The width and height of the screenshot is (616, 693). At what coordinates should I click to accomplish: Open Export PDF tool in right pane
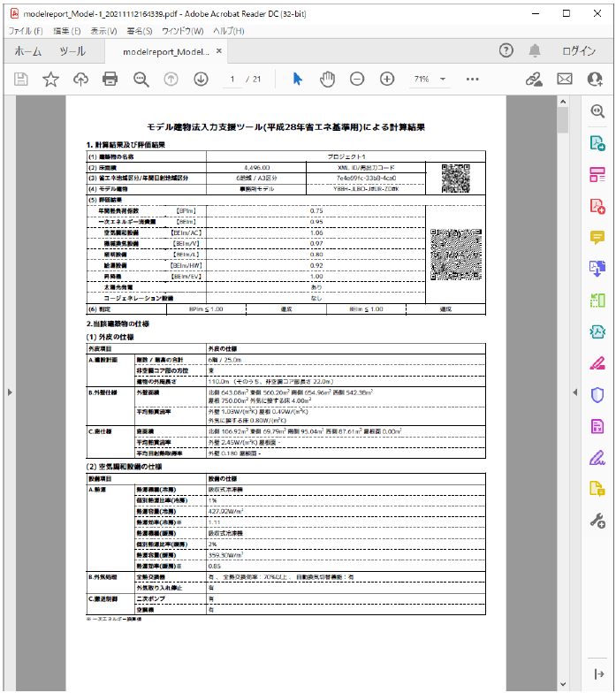pyautogui.click(x=597, y=143)
